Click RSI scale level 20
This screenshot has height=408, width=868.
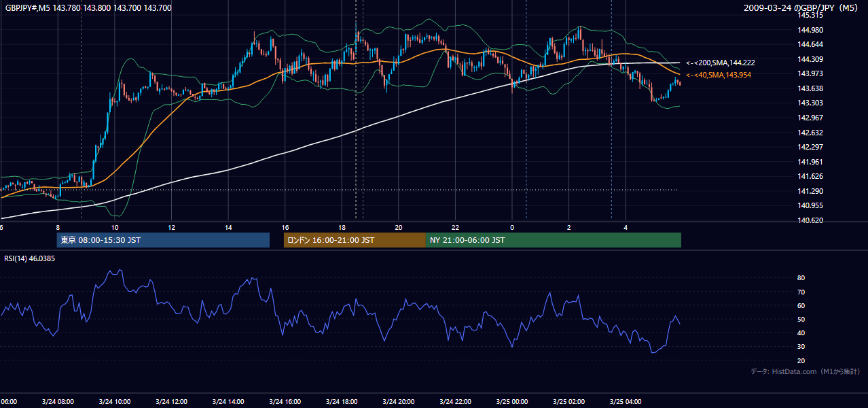coord(801,360)
